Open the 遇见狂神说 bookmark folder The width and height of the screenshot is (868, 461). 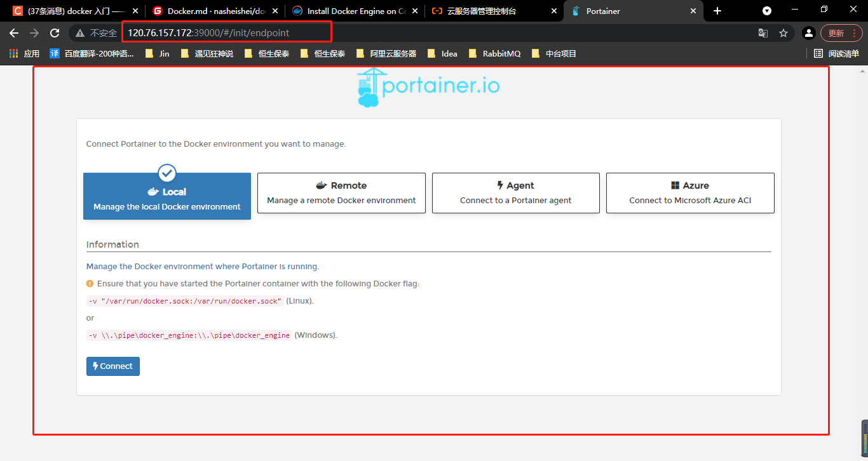tap(207, 54)
